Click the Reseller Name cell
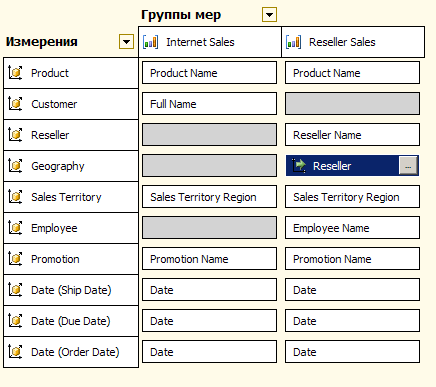This screenshot has width=436, height=387. coord(352,135)
